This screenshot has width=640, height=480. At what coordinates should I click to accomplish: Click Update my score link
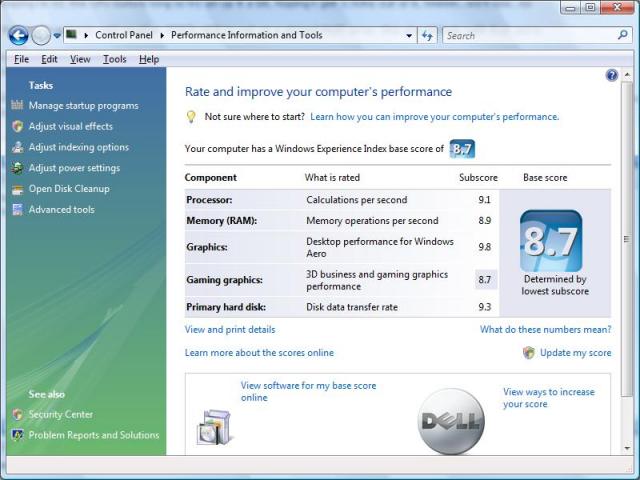576,353
